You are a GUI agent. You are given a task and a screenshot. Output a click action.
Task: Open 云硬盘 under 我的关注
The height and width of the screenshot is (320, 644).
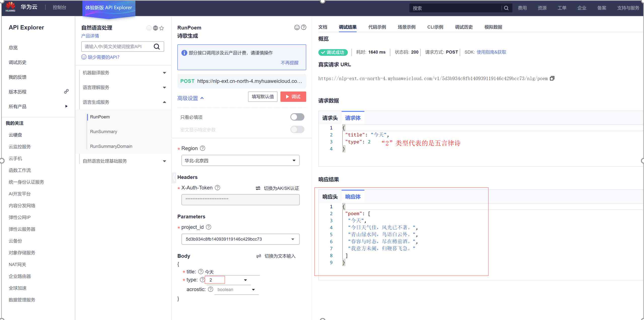pyautogui.click(x=15, y=135)
